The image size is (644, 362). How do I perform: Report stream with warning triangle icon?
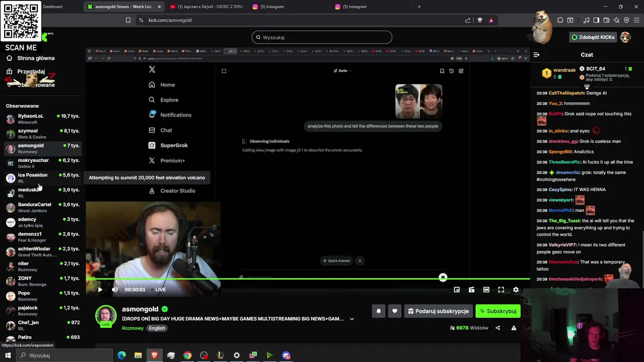[514, 328]
